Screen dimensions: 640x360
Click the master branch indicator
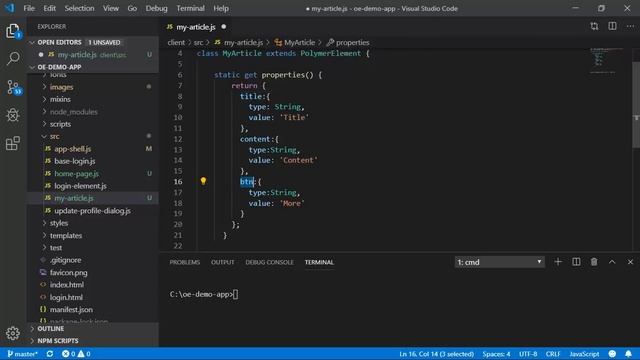point(22,354)
